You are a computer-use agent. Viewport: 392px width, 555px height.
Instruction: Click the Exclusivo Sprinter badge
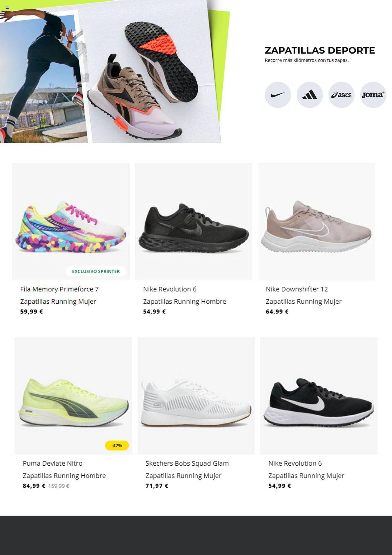[x=96, y=271]
